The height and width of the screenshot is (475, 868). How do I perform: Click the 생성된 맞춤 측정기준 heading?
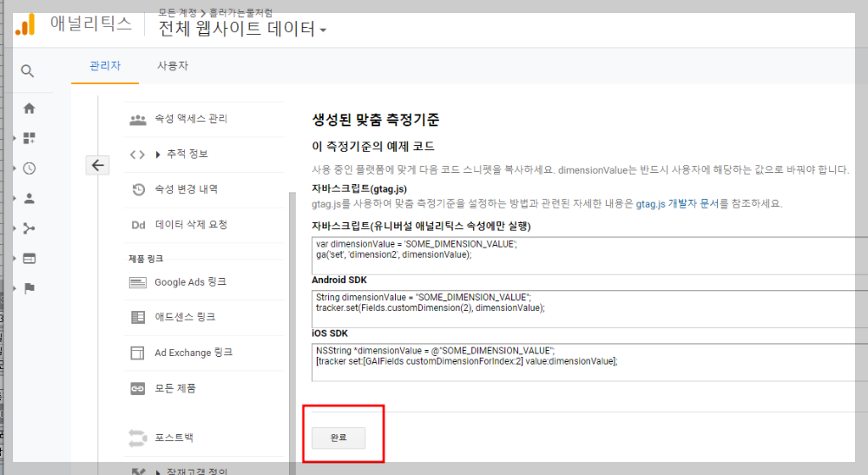[375, 120]
